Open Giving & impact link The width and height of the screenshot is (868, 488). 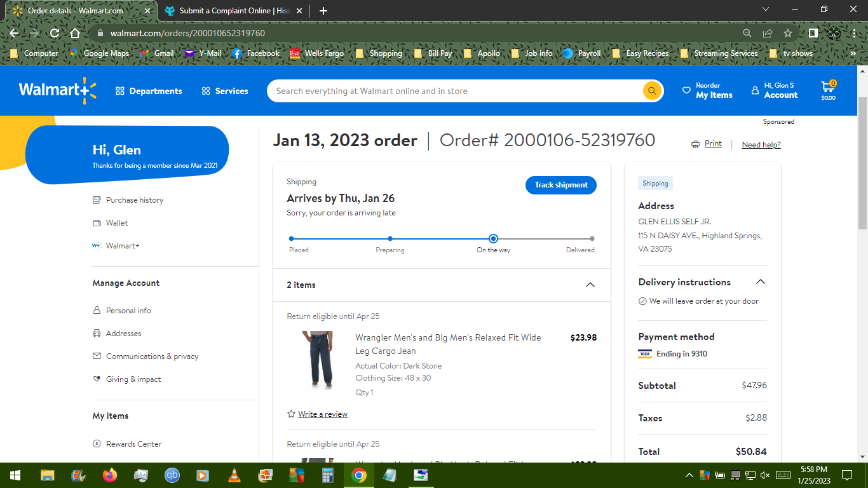[133, 379]
